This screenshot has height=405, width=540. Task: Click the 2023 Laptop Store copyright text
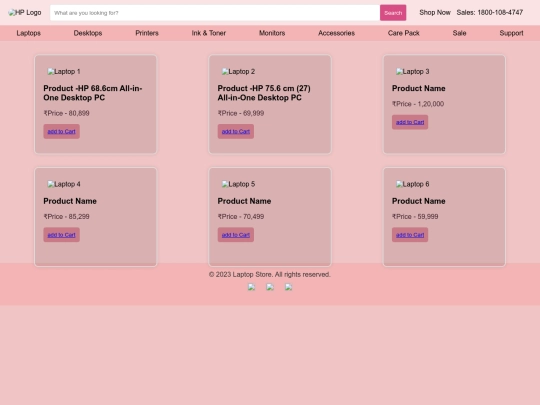coord(270,274)
